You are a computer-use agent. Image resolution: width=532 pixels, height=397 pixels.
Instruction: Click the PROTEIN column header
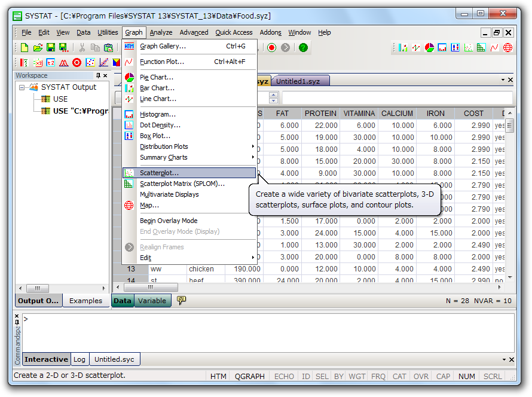click(320, 114)
